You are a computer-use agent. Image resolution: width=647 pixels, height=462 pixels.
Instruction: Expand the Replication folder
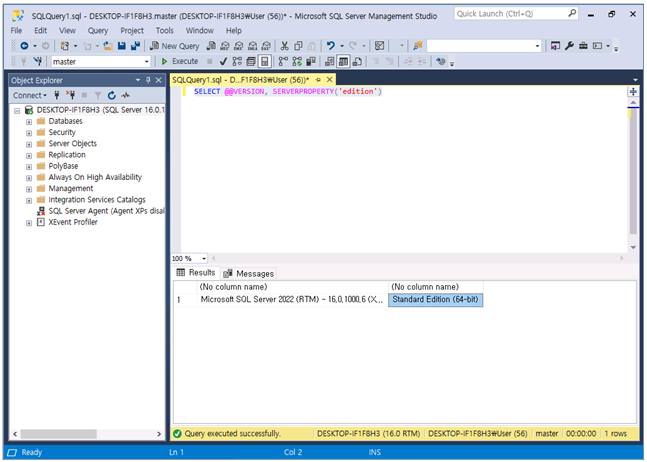[x=29, y=156]
